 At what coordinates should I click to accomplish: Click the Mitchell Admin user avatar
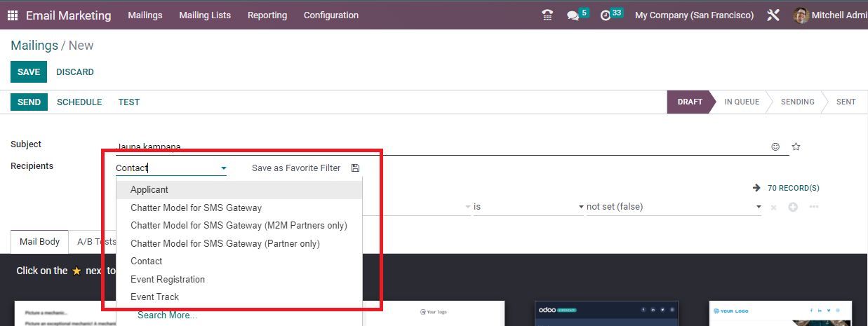(801, 15)
